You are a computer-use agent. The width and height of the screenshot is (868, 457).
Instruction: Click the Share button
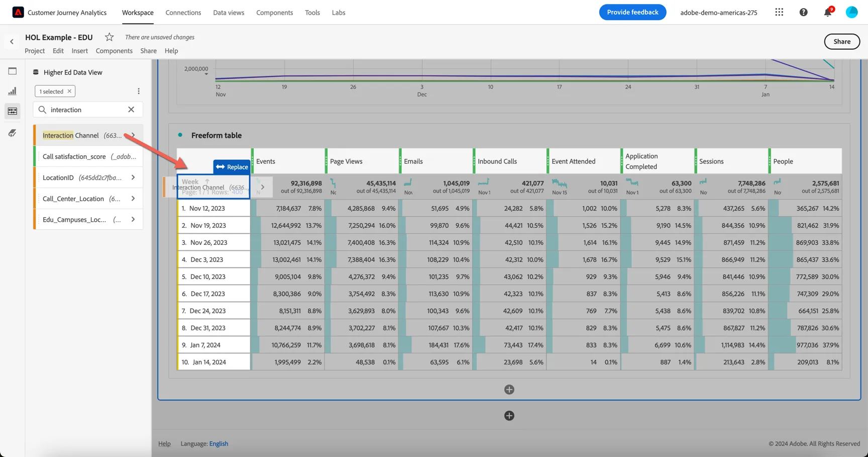[x=842, y=42]
